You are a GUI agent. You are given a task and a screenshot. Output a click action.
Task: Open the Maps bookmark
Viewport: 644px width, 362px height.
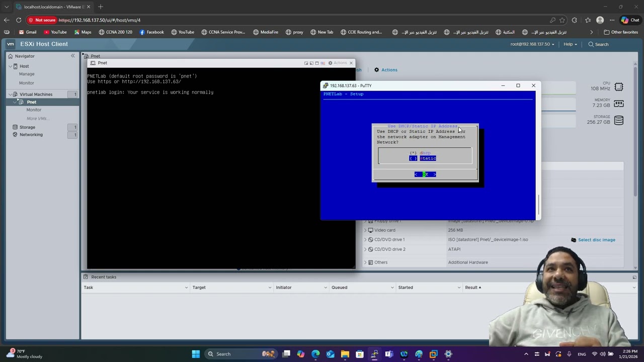click(x=83, y=32)
